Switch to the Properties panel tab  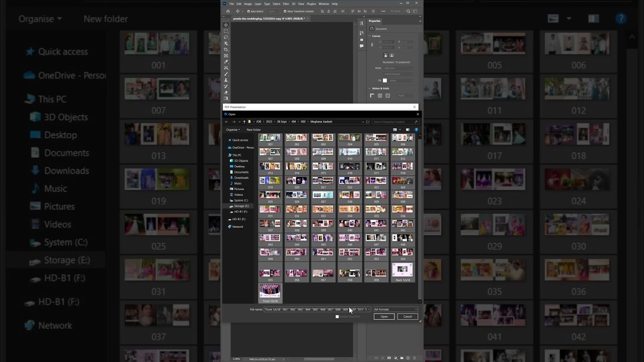click(x=375, y=21)
